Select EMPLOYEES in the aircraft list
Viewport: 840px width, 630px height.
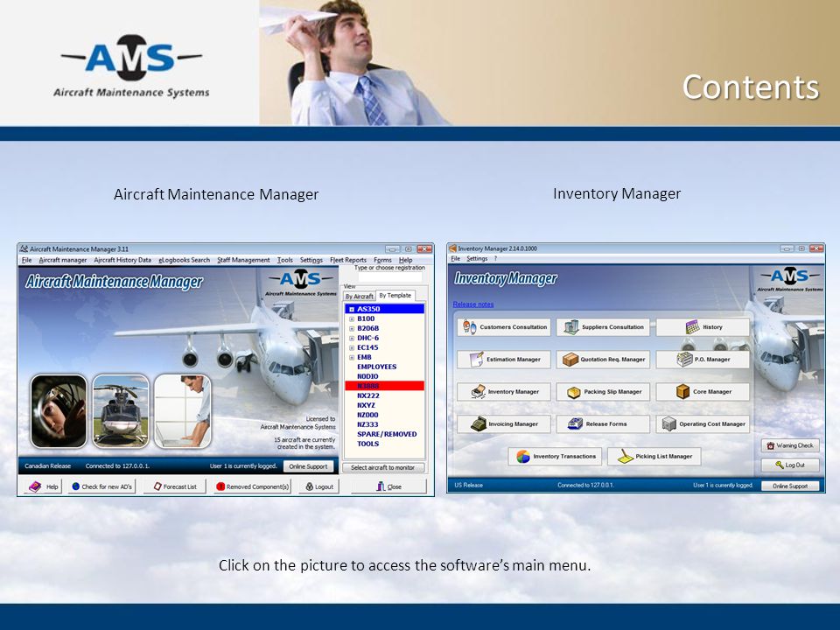tap(376, 367)
